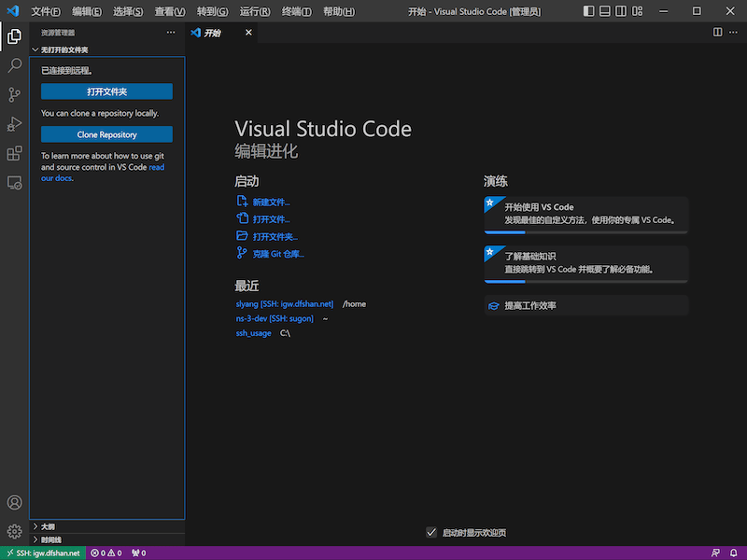This screenshot has width=747, height=560.
Task: Open the Extensions view icon
Action: pyautogui.click(x=14, y=153)
